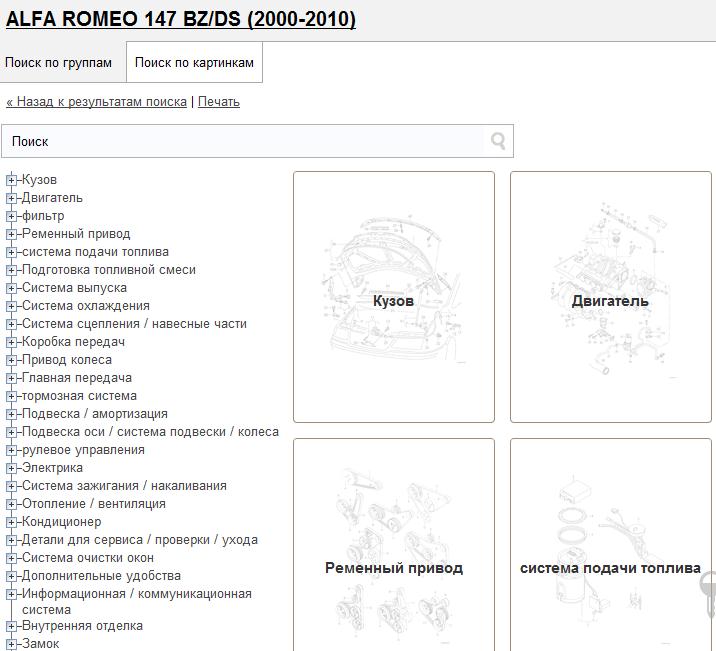The image size is (716, 651).
Task: Click the ALFA ROMEO 147 heading link
Action: 181,19
